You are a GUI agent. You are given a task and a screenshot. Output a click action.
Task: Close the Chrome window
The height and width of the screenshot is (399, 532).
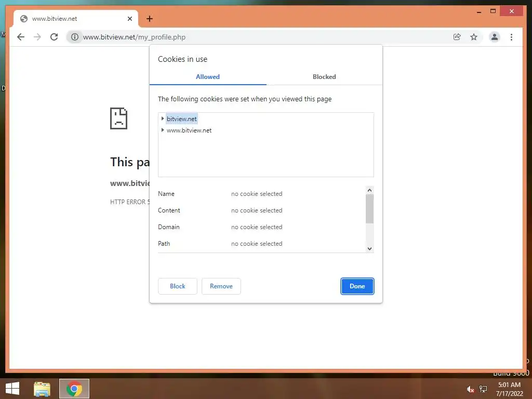click(512, 11)
